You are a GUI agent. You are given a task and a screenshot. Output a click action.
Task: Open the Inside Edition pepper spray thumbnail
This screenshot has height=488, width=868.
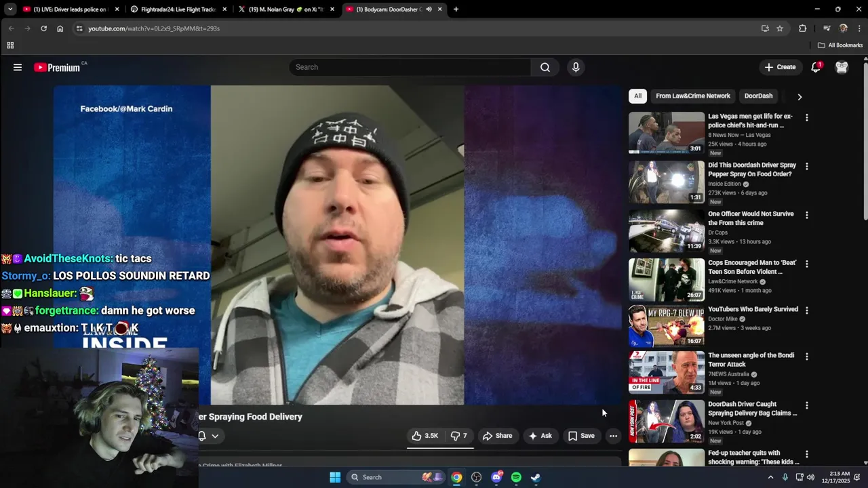pyautogui.click(x=667, y=182)
